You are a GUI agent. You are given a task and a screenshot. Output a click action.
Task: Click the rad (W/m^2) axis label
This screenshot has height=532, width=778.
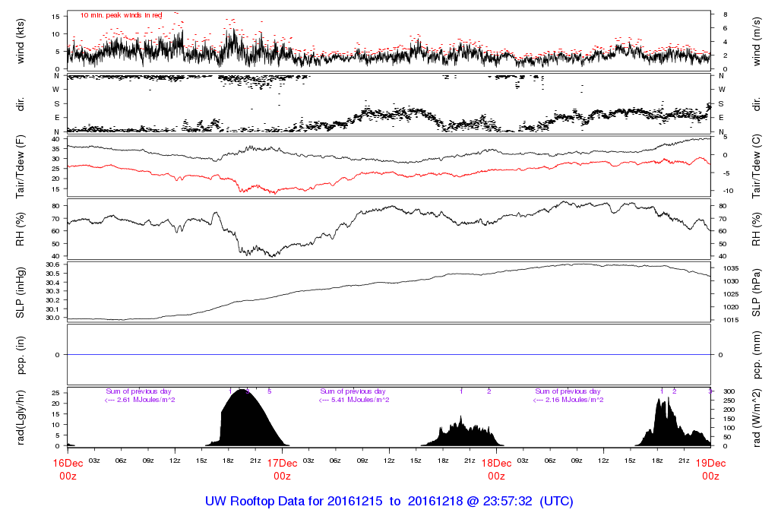pyautogui.click(x=757, y=417)
